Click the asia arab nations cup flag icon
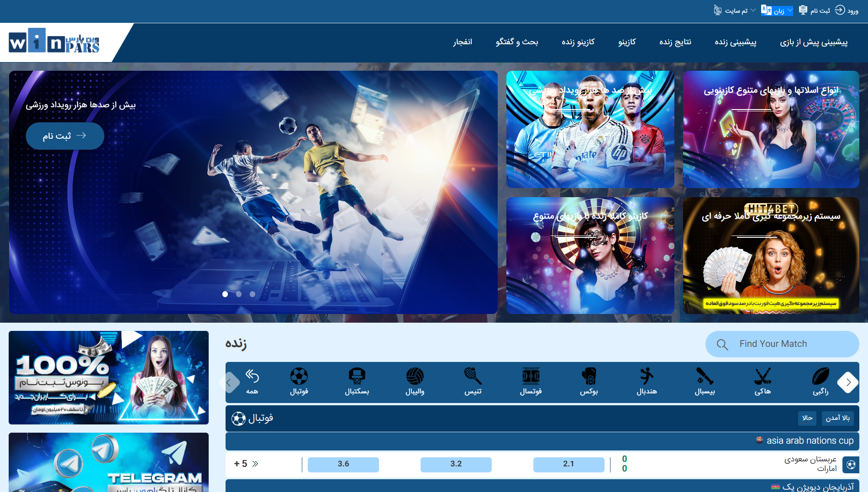 click(759, 440)
